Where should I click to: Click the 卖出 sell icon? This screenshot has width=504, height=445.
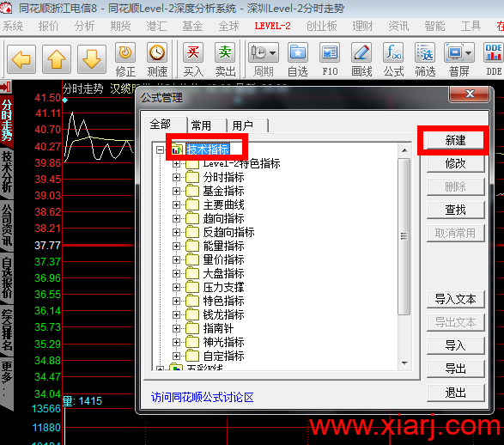[225, 52]
